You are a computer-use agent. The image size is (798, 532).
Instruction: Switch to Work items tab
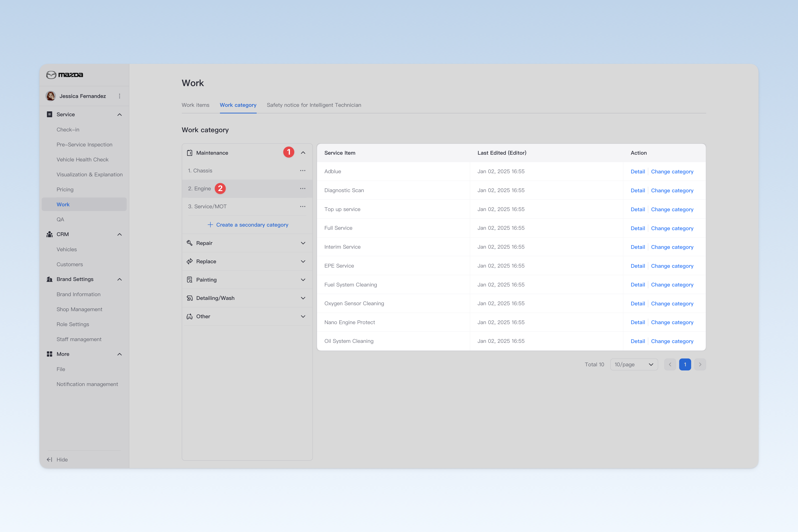pos(196,105)
